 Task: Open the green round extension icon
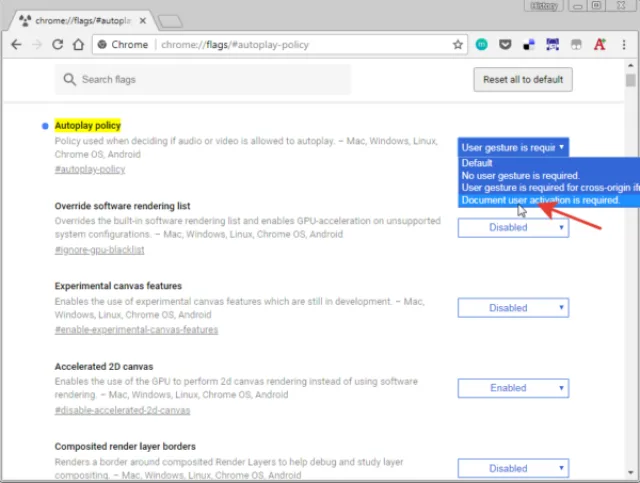[x=482, y=45]
